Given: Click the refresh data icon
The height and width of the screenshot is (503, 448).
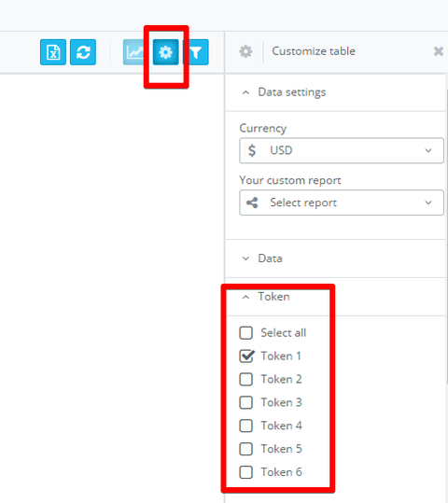Looking at the screenshot, I should pyautogui.click(x=83, y=52).
